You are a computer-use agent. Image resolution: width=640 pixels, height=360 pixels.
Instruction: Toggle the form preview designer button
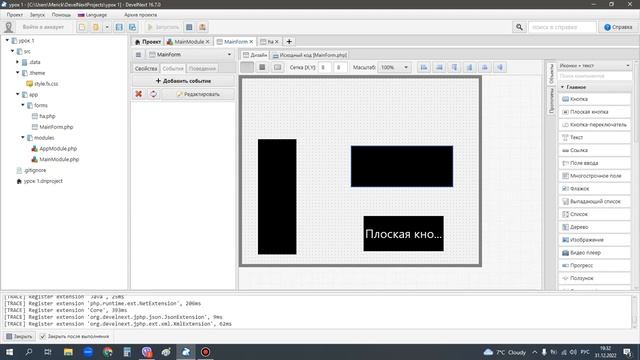coord(278,67)
